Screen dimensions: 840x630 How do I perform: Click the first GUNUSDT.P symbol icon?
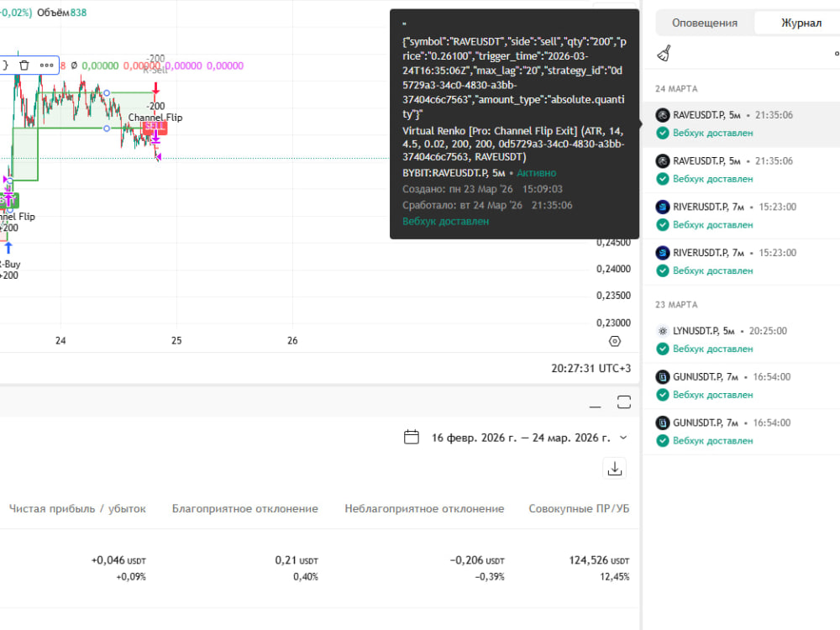663,377
